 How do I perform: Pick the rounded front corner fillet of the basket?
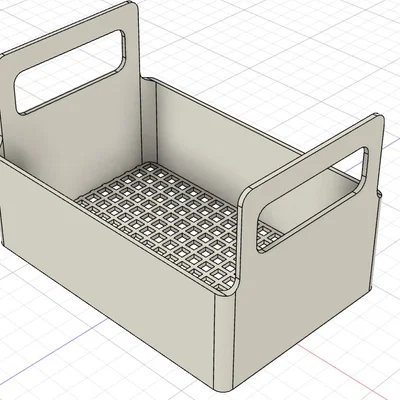[x=224, y=343]
